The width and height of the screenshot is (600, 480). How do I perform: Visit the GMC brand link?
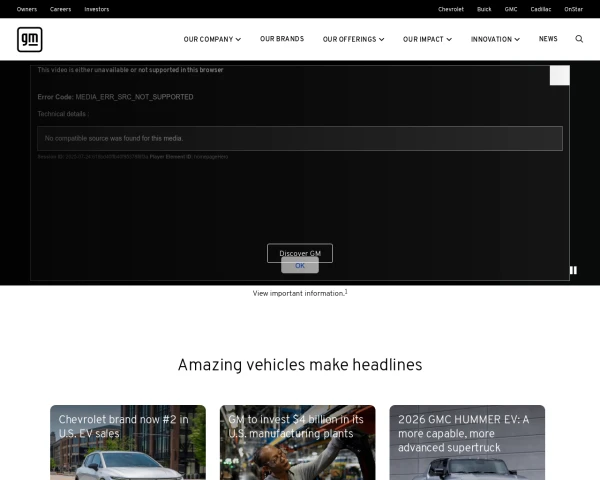511,9
